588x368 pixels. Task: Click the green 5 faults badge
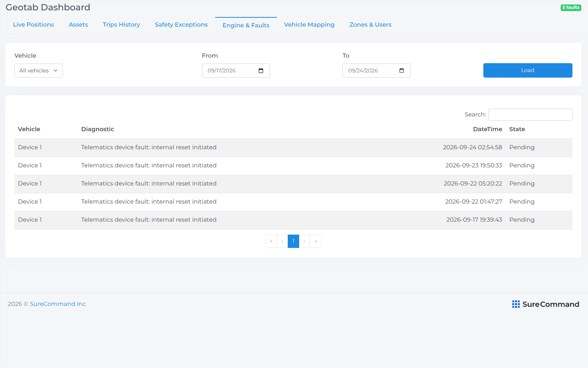click(571, 7)
